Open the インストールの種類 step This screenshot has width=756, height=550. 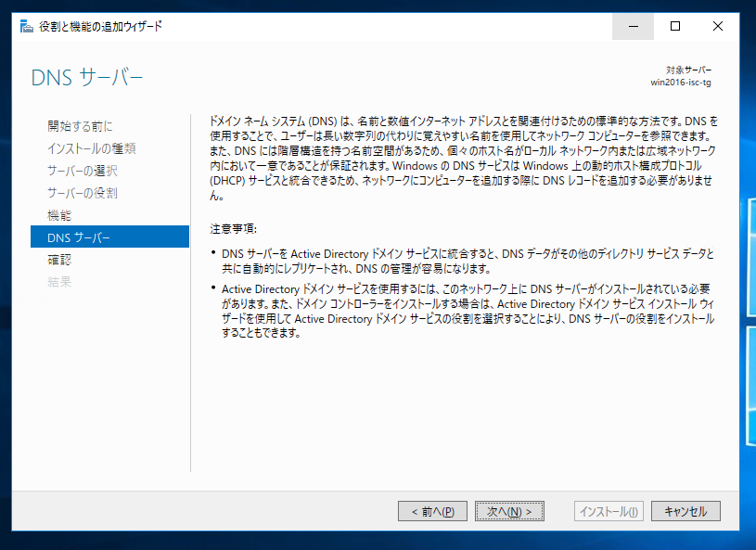click(x=92, y=148)
